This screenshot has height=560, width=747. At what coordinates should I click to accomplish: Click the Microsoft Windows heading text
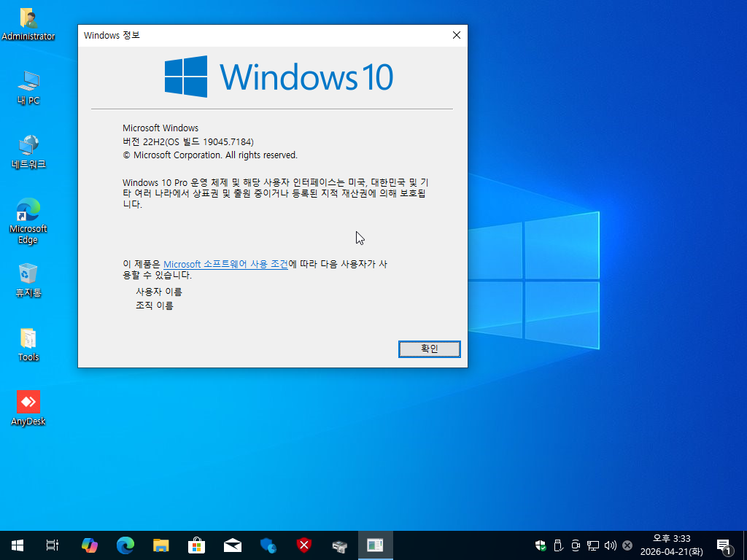160,128
